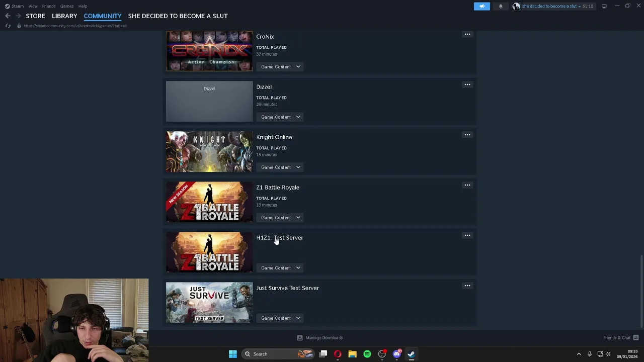Open the account name dropdown in the header
644x362 pixels.
point(551,6)
